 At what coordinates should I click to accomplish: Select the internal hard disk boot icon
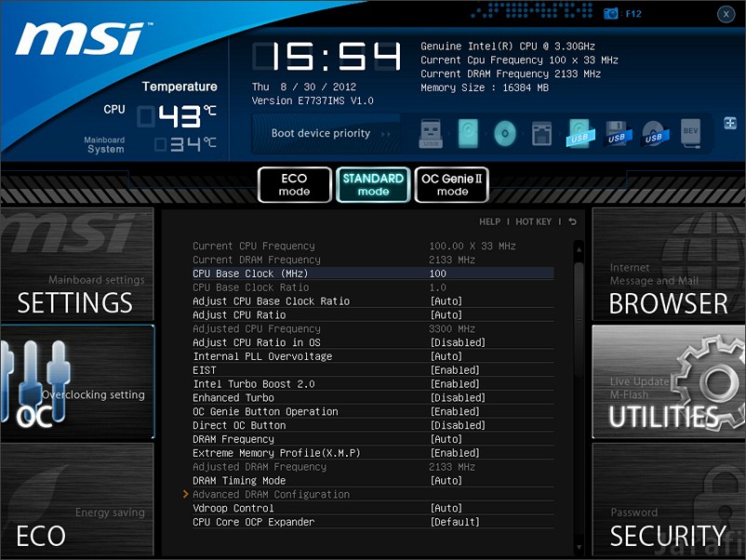click(x=468, y=134)
